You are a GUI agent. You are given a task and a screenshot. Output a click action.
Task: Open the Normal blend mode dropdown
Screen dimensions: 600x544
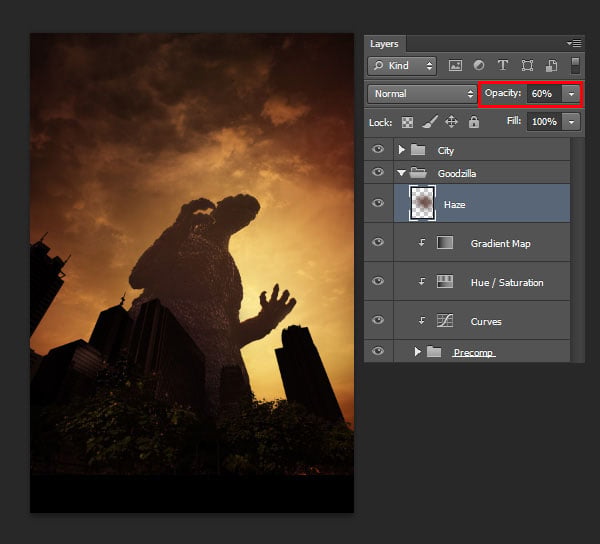[x=422, y=94]
